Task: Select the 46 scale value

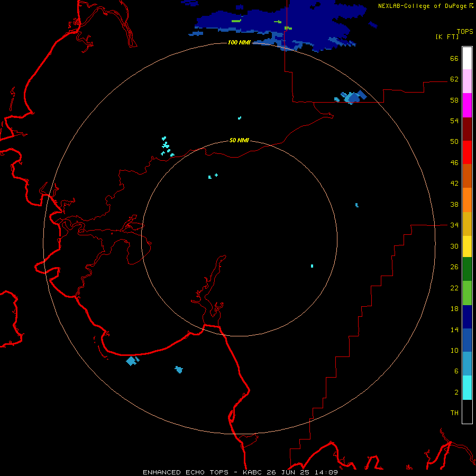Action: (x=454, y=163)
